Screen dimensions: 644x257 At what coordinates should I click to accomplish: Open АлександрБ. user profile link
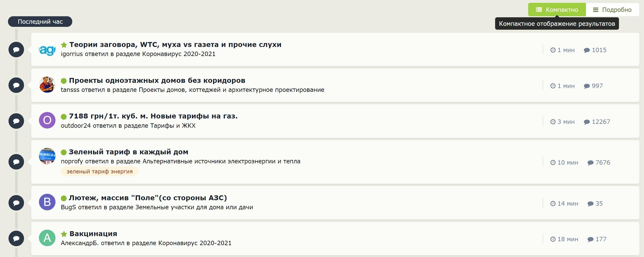coord(80,243)
